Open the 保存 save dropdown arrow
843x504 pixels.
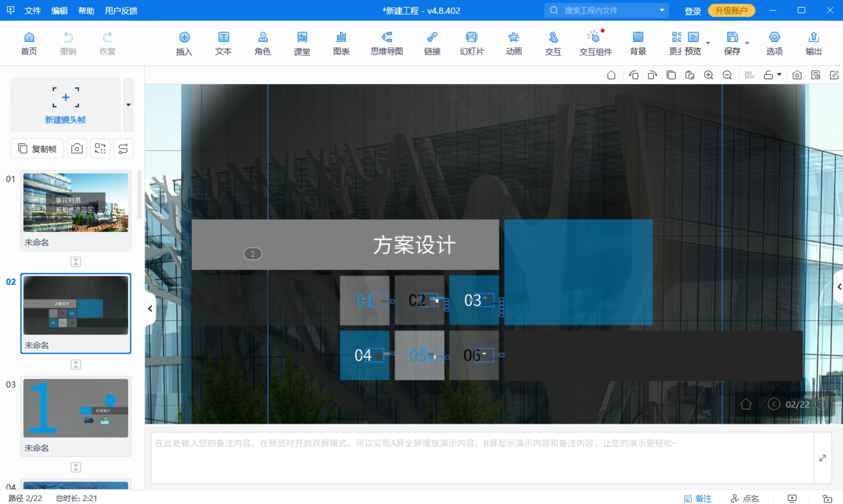(747, 43)
